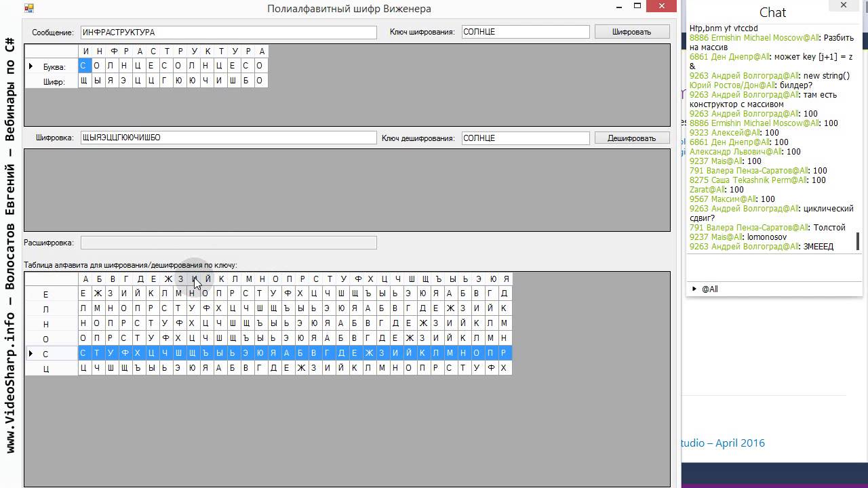Click chat message 'может key [j+1] = z'
868x488 pixels.
772,62
